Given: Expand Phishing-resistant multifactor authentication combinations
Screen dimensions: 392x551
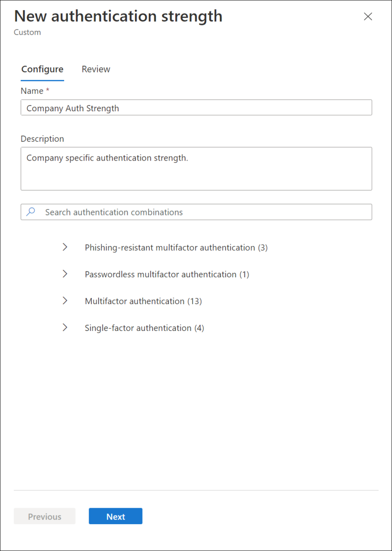Looking at the screenshot, I should (65, 247).
